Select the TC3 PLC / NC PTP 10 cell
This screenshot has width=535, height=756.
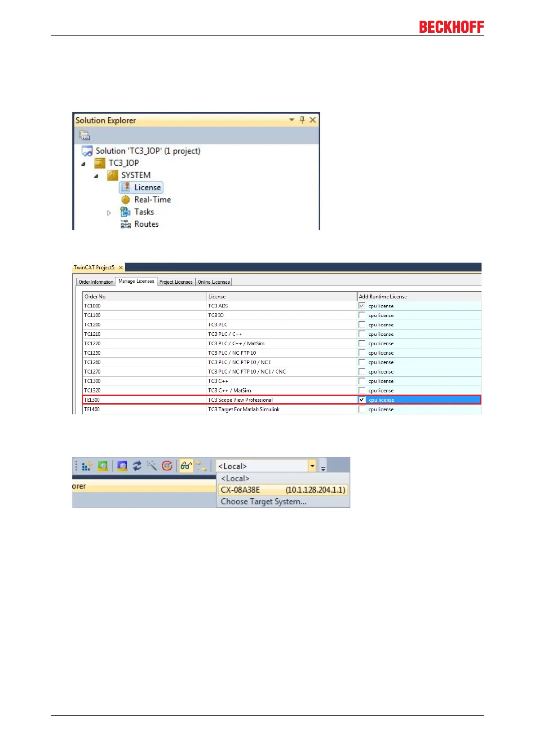point(282,353)
